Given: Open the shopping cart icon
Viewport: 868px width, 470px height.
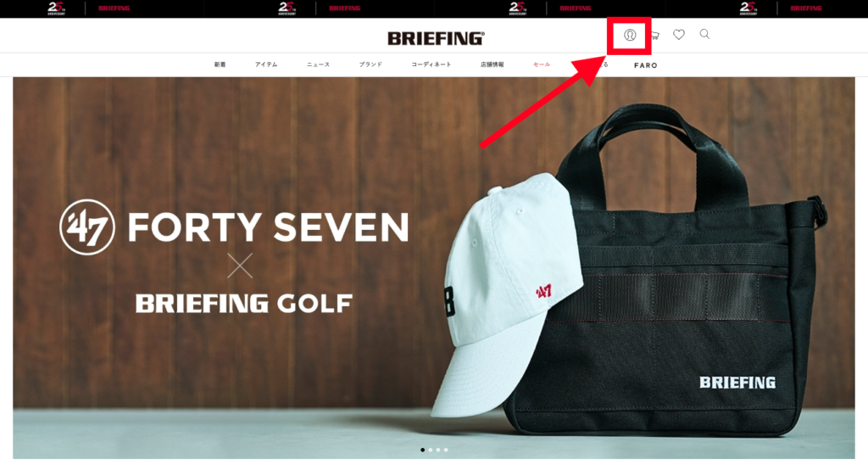Looking at the screenshot, I should (x=655, y=35).
